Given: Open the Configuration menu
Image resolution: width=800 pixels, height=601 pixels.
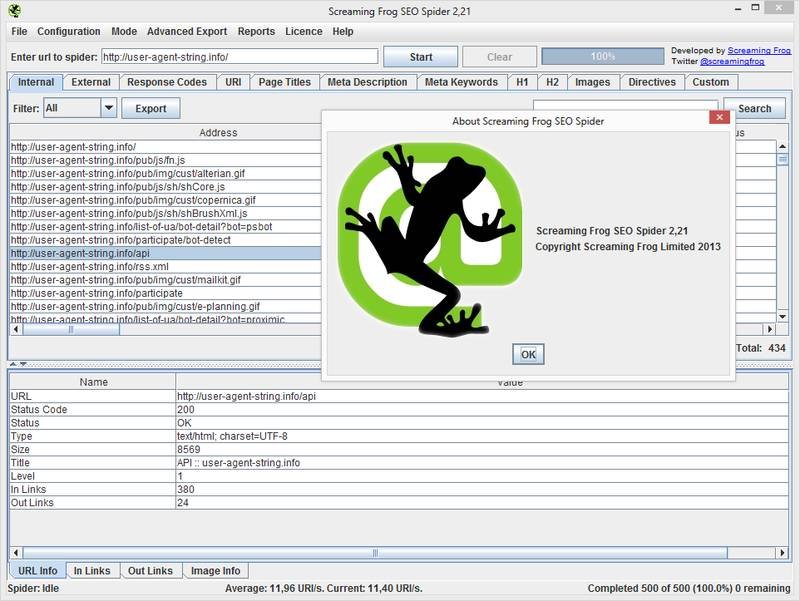Looking at the screenshot, I should coord(69,31).
